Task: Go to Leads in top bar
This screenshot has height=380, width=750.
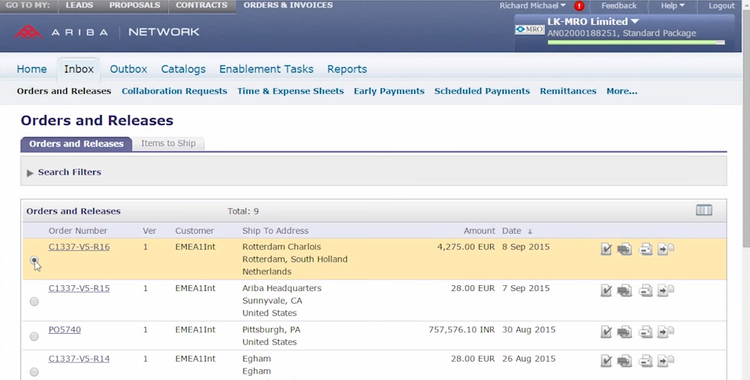Action: point(79,6)
